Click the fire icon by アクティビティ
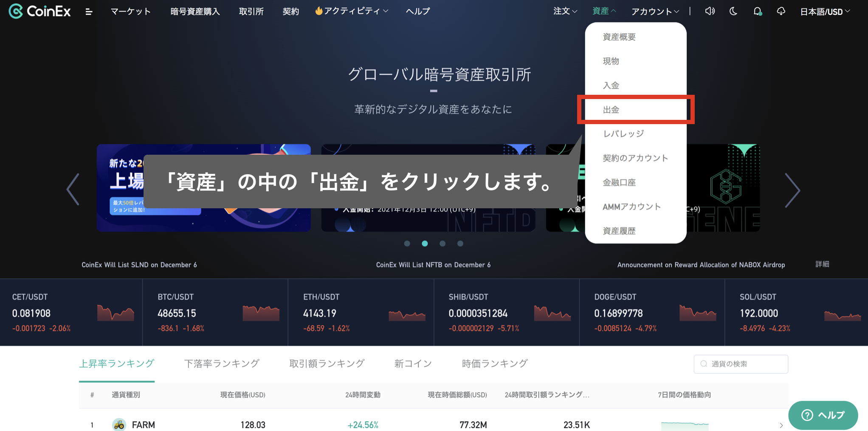Screen dimensions: 868x431 click(x=318, y=11)
